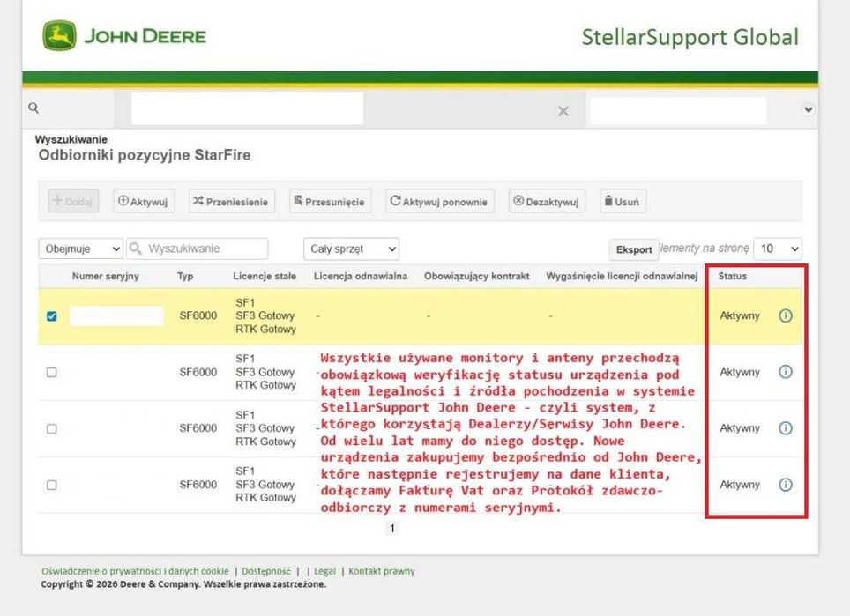The width and height of the screenshot is (850, 616).
Task: Click the Przeniesienie transfer button
Action: point(232,201)
